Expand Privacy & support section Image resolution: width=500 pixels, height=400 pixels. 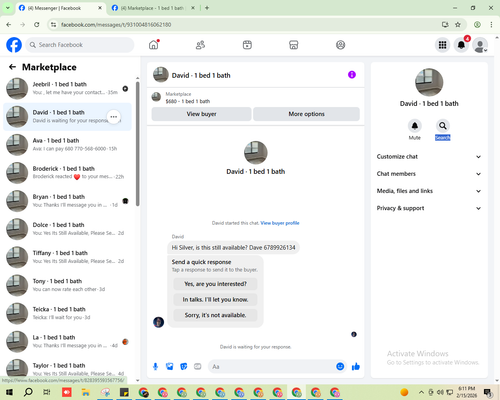coord(429,208)
